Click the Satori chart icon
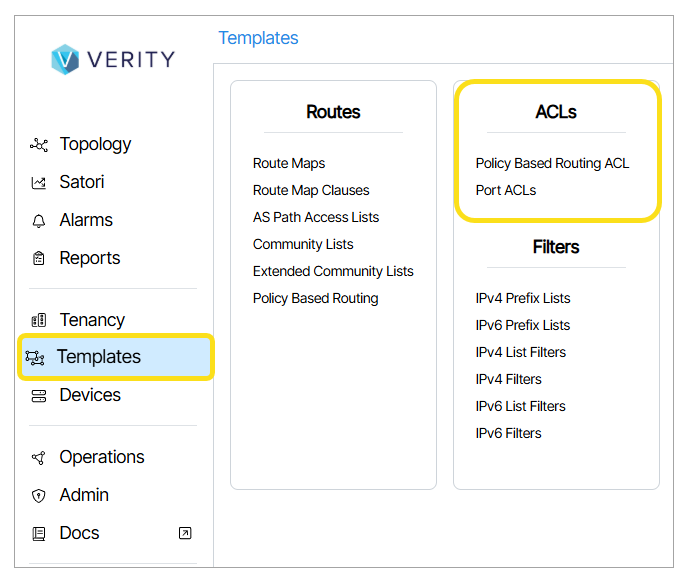The width and height of the screenshot is (692, 580). 39,183
